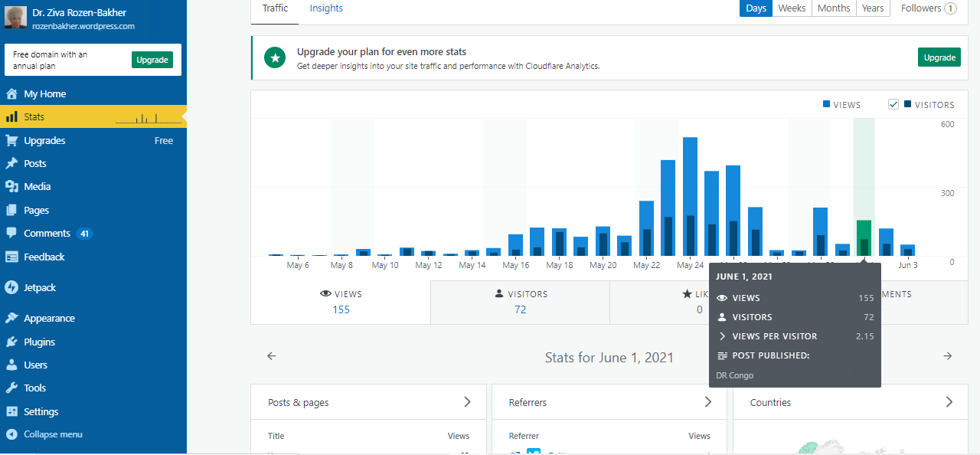
Task: Click the Stats bar-chart icon in sidebar
Action: [x=11, y=117]
